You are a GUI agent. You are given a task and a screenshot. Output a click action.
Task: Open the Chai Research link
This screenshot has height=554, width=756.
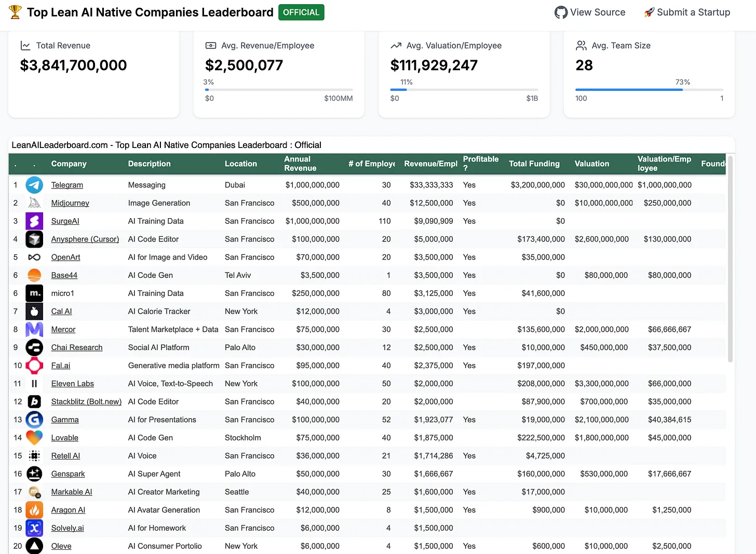(77, 347)
